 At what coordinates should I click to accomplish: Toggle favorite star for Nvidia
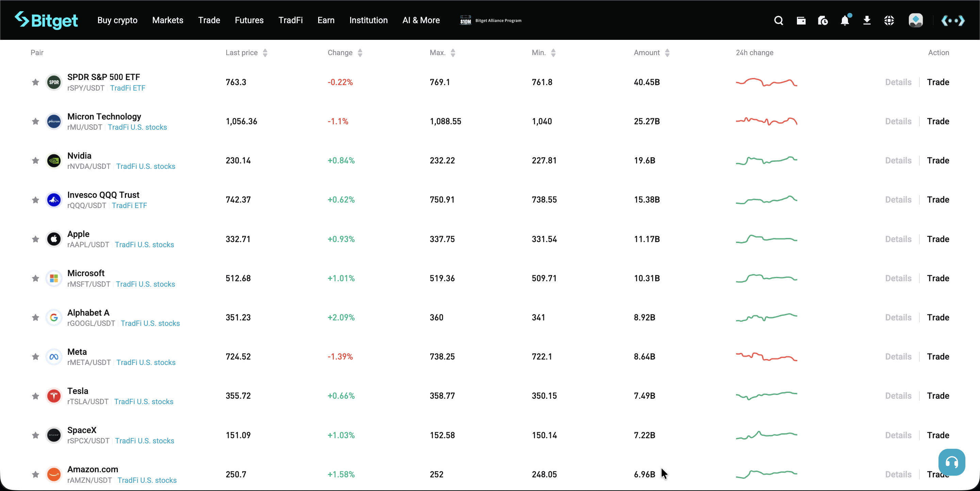(35, 161)
